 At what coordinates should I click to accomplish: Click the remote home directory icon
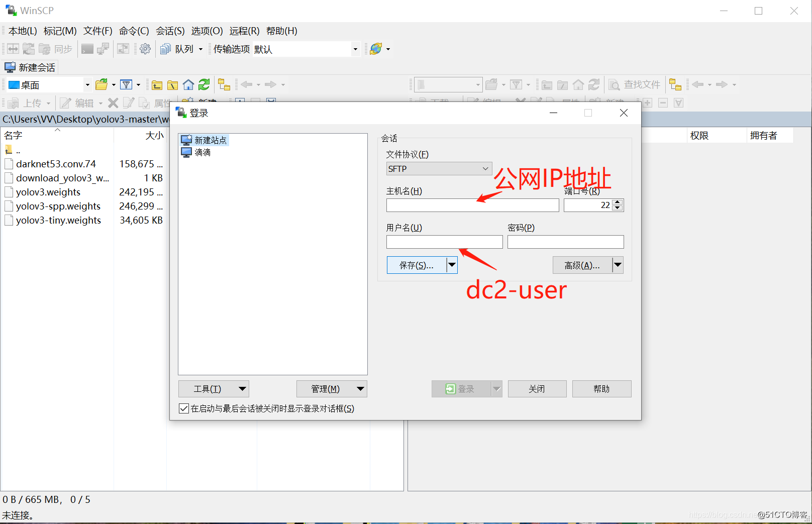click(578, 84)
